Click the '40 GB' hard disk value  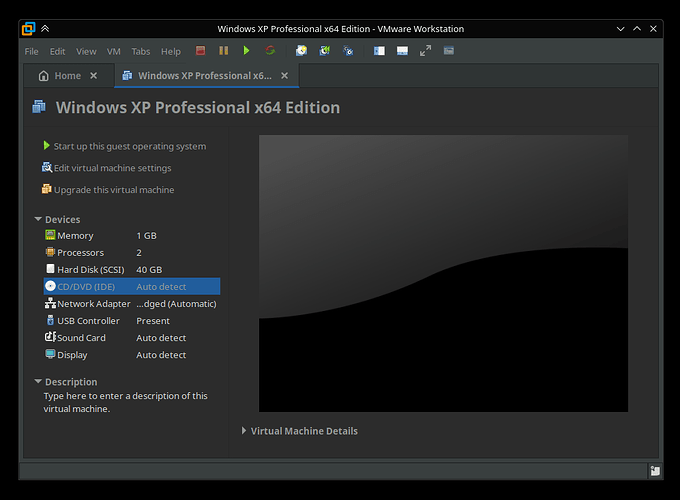pyautogui.click(x=149, y=270)
